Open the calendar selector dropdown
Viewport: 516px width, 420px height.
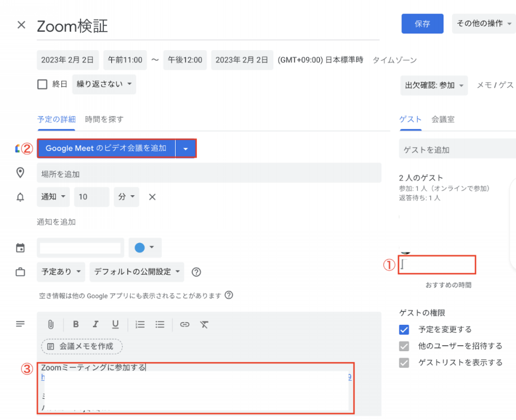80,247
